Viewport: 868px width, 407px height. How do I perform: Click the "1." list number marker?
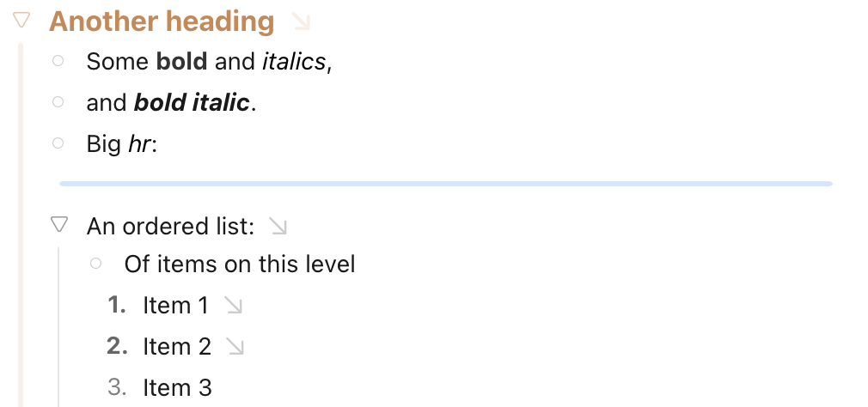[x=117, y=305]
